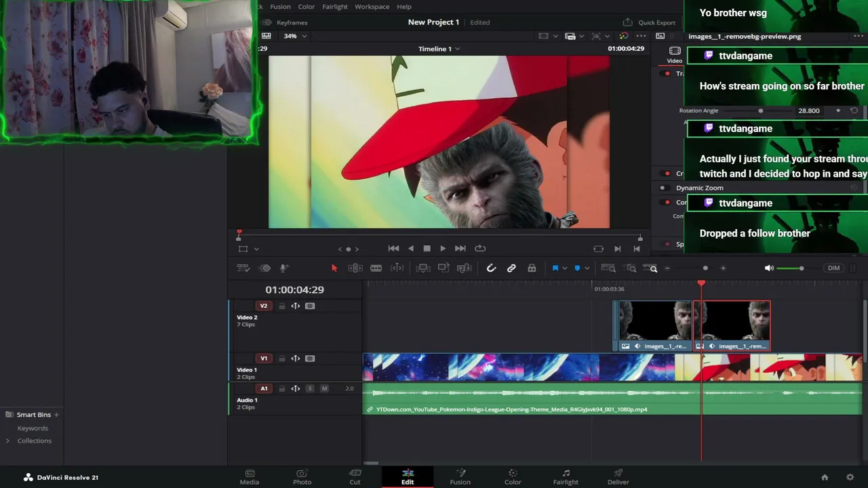Expand the Collections tree item
The height and width of the screenshot is (488, 868).
pos(7,441)
